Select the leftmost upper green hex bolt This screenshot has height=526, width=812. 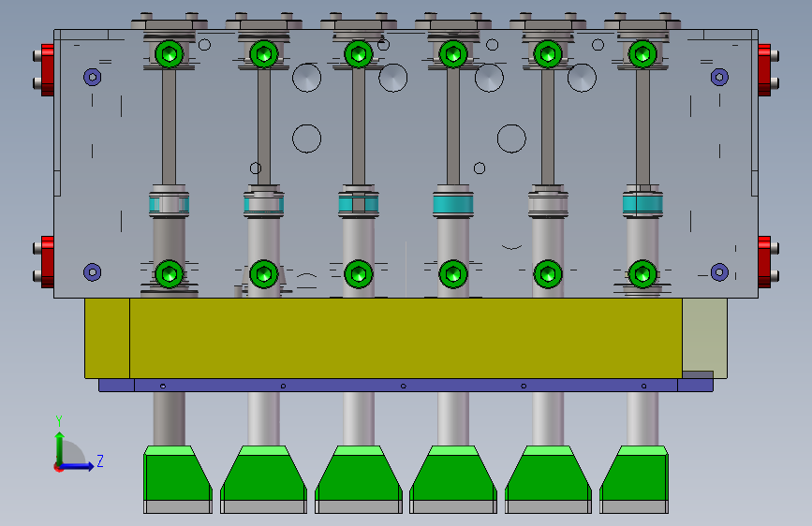point(169,54)
